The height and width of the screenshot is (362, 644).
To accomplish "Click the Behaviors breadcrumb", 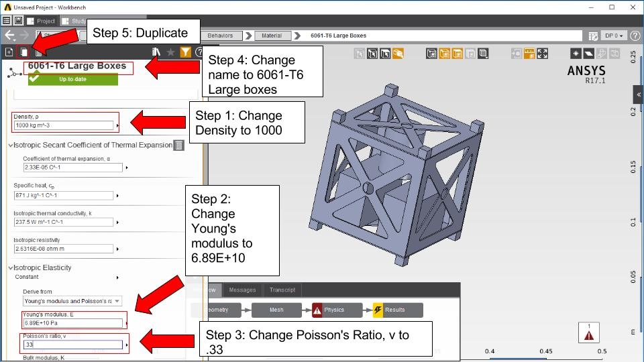I will [221, 36].
